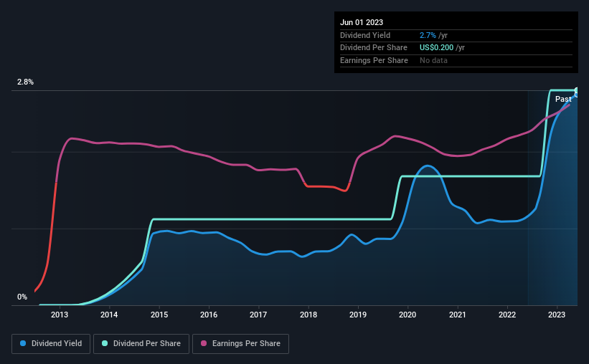Click the 2.7% Dividend Yield tooltip value

[428, 35]
